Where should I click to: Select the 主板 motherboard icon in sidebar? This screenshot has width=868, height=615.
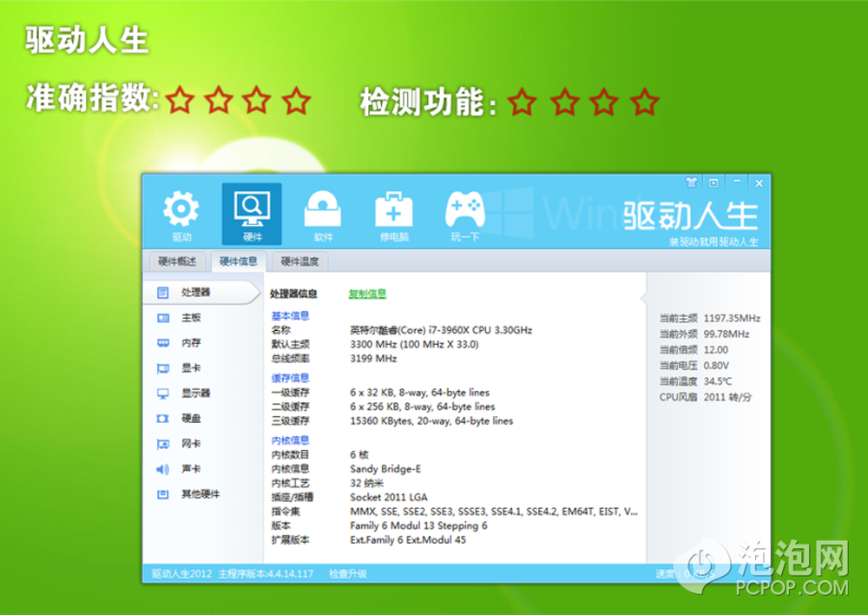pyautogui.click(x=163, y=317)
